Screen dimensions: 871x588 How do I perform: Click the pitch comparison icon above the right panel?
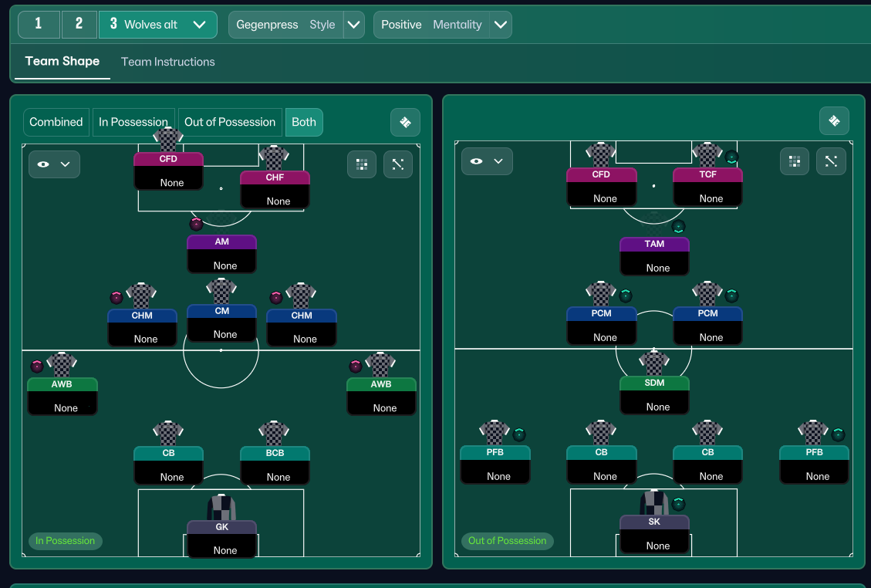834,121
